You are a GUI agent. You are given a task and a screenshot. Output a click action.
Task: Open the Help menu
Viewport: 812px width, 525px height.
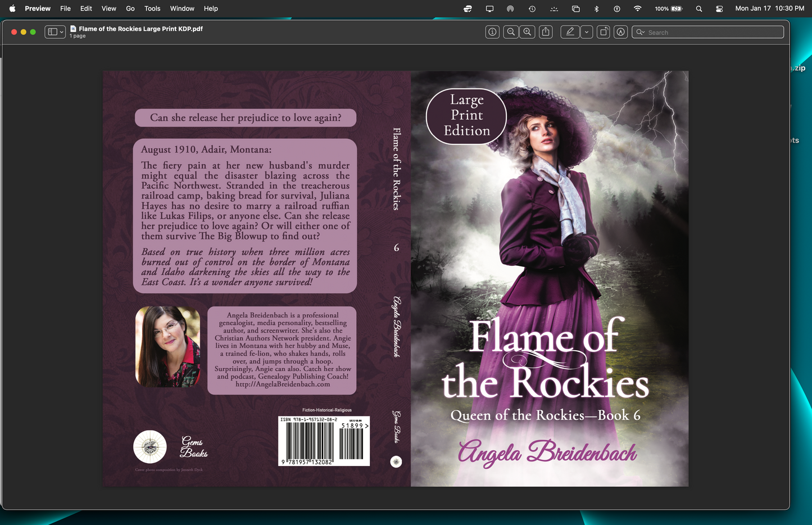pyautogui.click(x=211, y=8)
